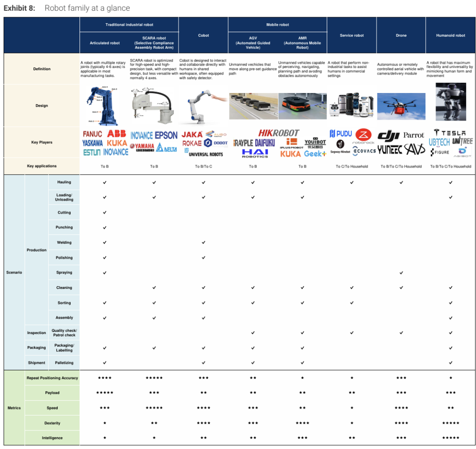Click the AUBO logo
Image resolution: width=476 pixels, height=449 pixels.
(x=216, y=134)
